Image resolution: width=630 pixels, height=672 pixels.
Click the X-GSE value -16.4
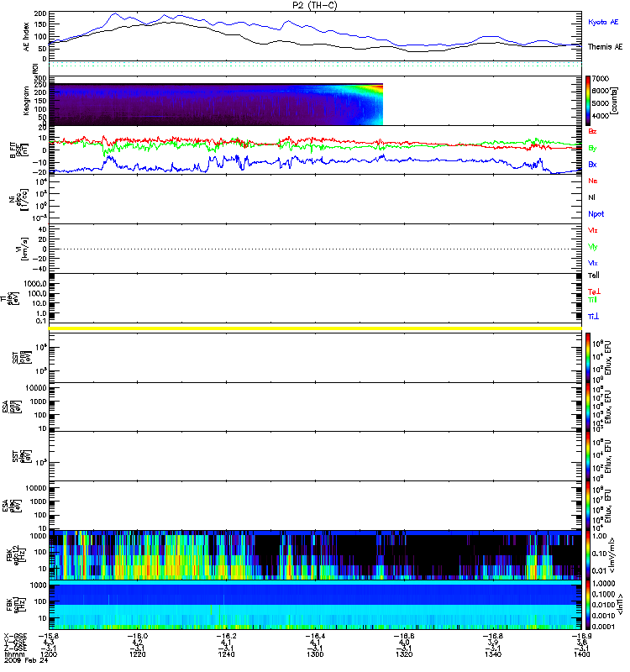[315, 637]
